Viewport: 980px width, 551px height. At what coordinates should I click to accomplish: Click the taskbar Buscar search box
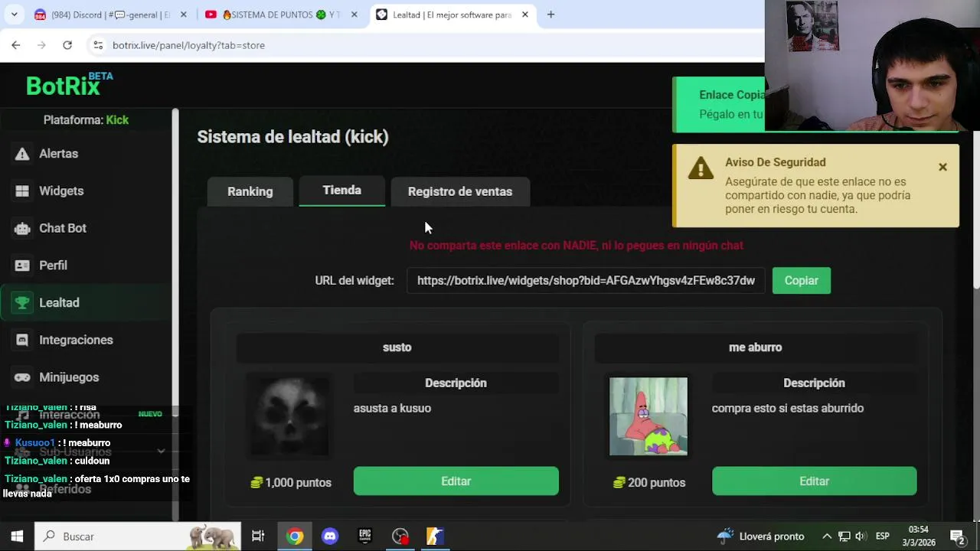139,536
